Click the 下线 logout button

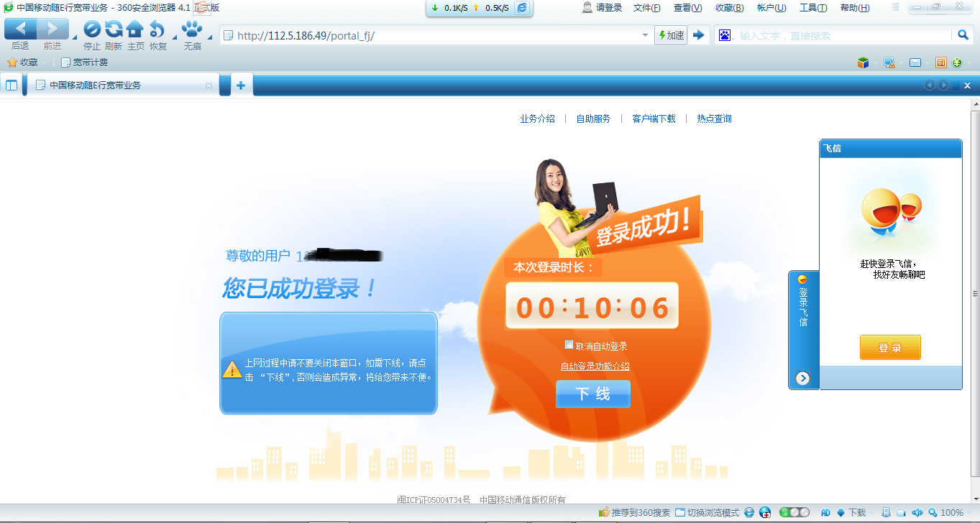(x=593, y=394)
